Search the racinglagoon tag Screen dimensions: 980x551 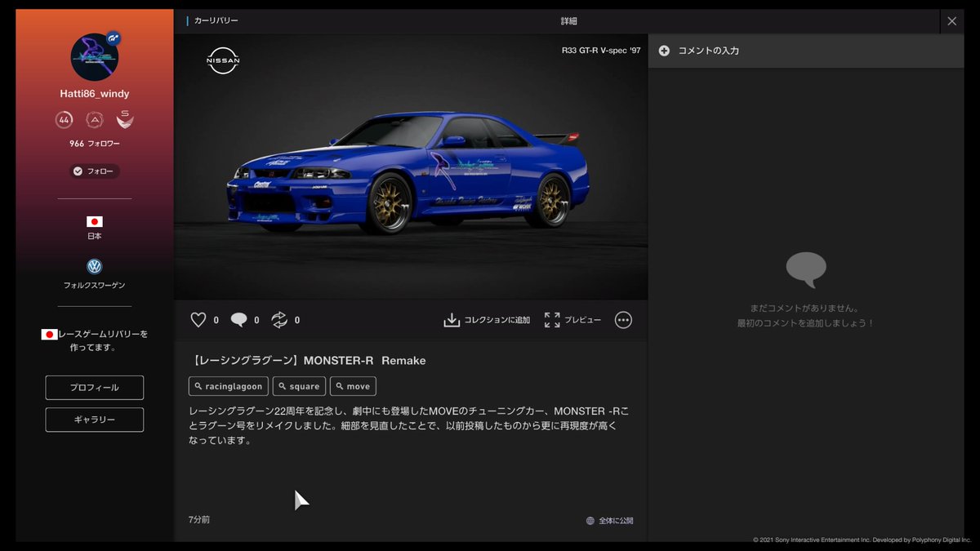coord(228,386)
